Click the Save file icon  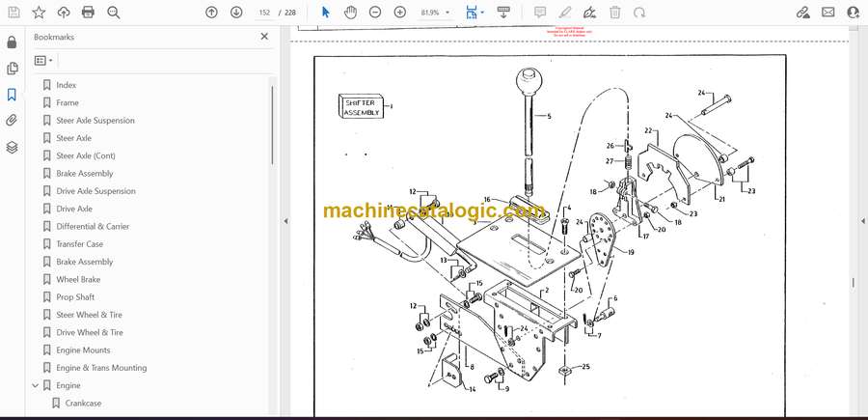click(x=14, y=13)
